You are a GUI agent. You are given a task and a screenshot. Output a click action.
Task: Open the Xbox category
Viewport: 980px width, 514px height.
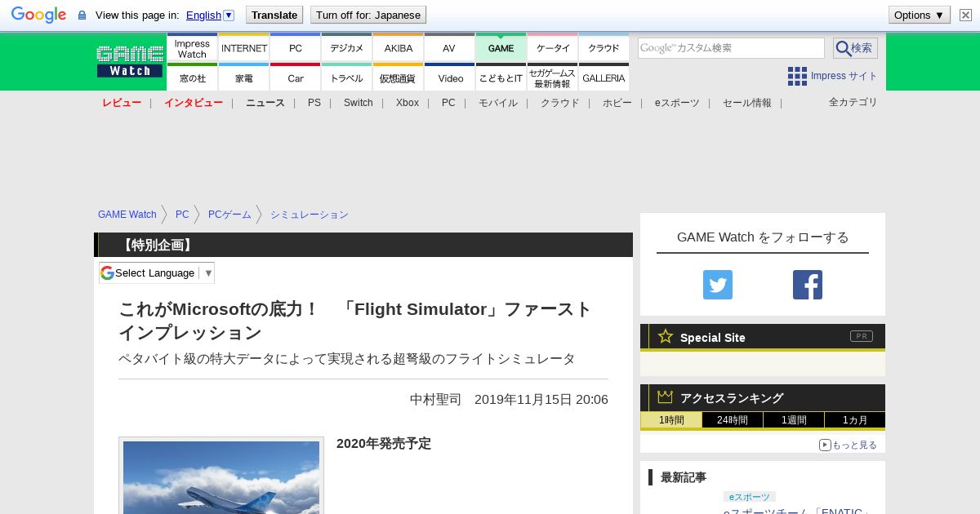pyautogui.click(x=408, y=103)
